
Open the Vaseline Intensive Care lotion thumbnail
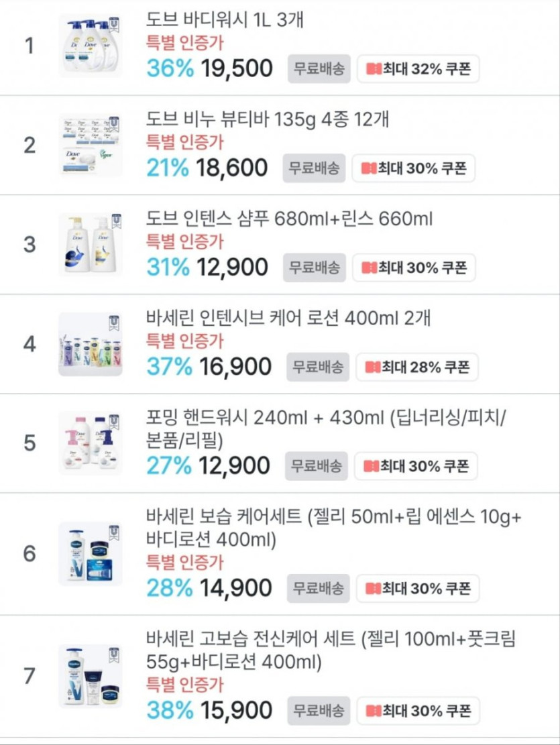pyautogui.click(x=90, y=344)
